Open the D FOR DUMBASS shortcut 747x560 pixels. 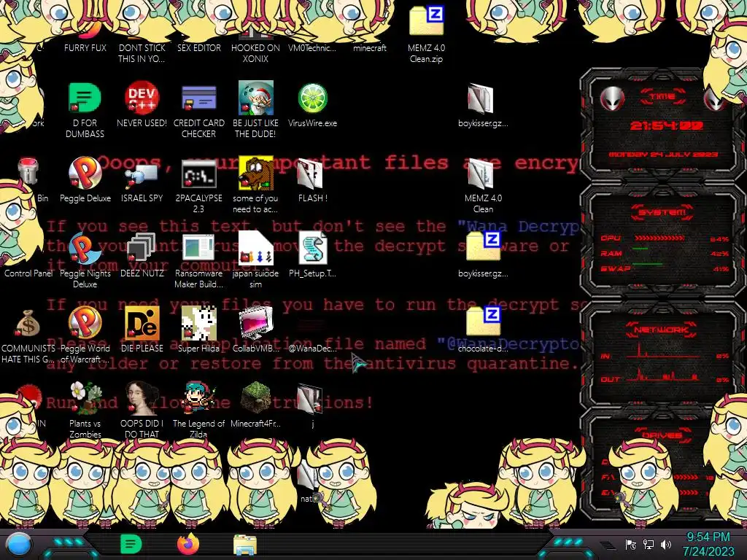(85, 109)
